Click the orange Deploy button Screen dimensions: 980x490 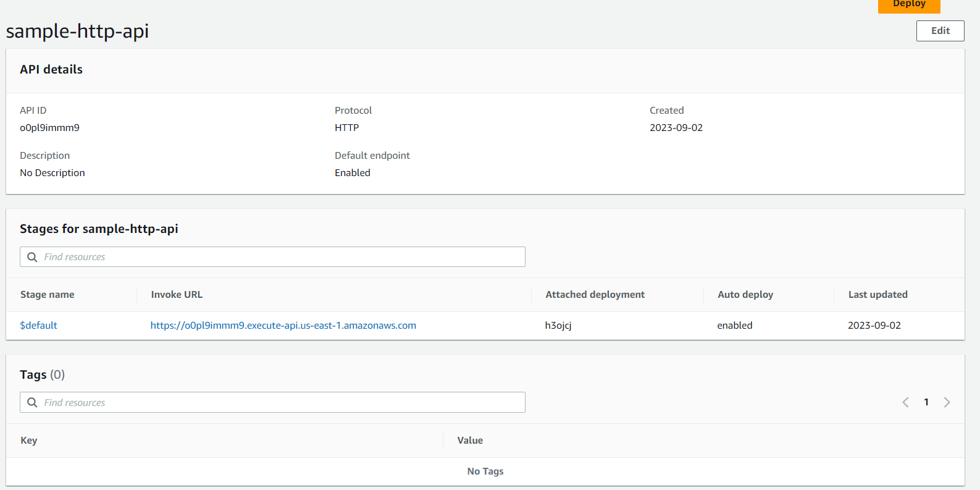click(x=908, y=5)
